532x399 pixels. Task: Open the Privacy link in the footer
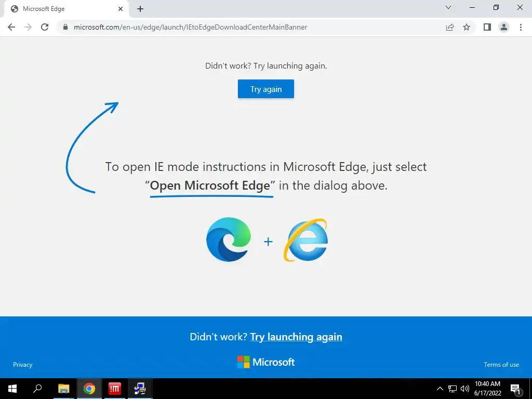(23, 365)
